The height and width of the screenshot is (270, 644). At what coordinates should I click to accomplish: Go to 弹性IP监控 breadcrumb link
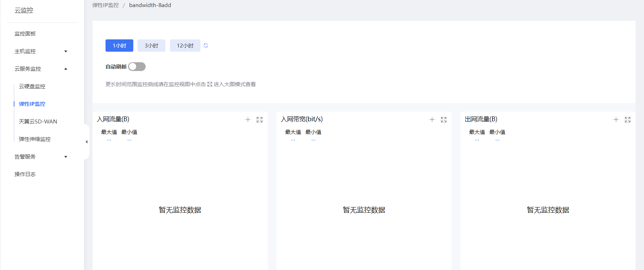pyautogui.click(x=106, y=5)
